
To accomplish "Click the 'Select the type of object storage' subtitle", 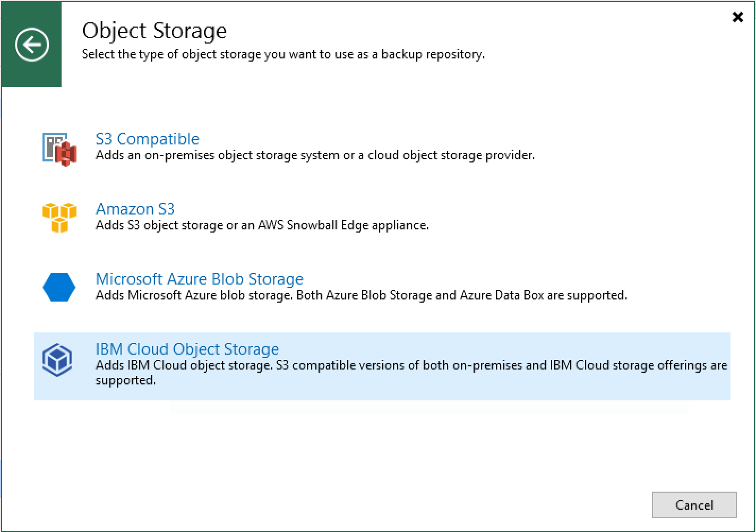I will coord(283,54).
